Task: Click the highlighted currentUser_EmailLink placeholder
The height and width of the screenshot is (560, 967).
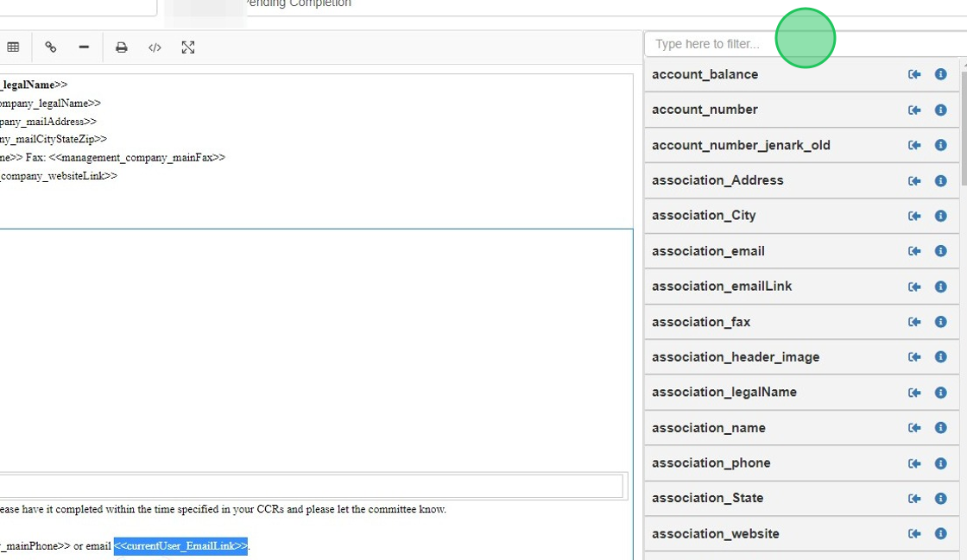Action: click(x=180, y=546)
